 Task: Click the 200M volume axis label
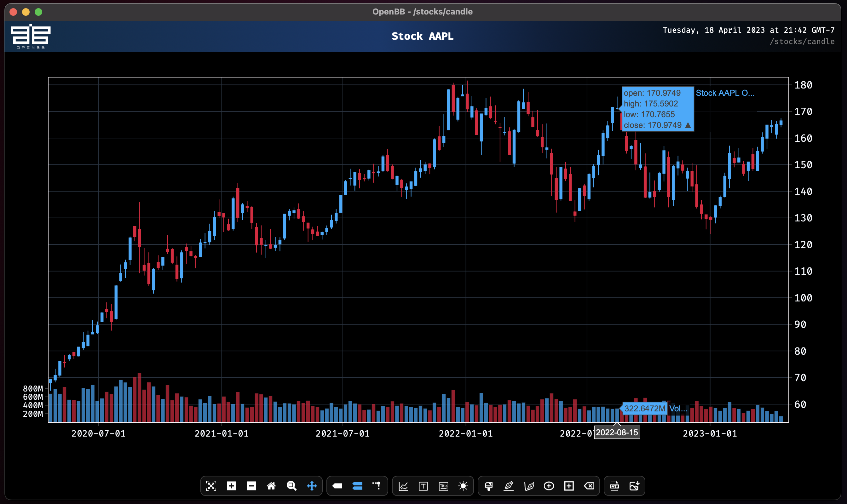tap(33, 414)
